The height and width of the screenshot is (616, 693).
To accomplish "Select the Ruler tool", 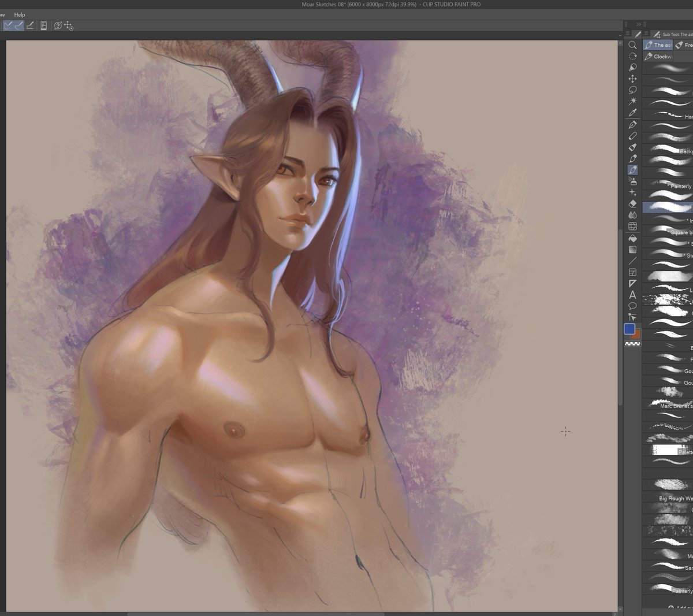I will 632,284.
